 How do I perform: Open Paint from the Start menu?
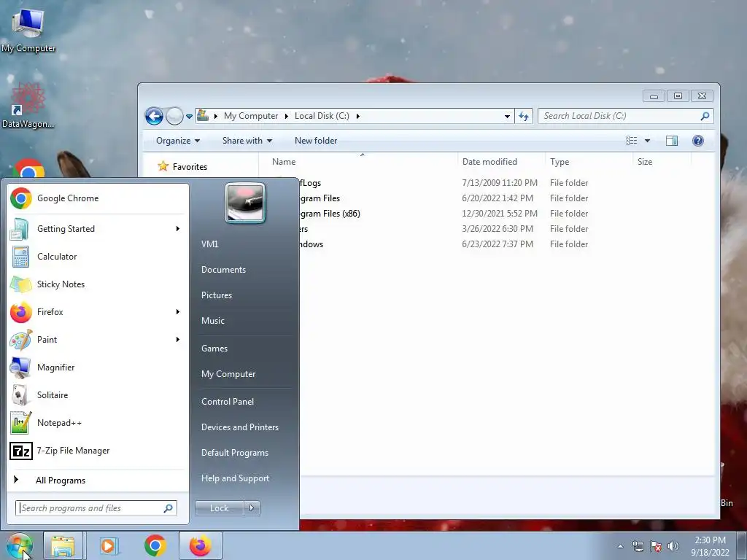[97, 340]
